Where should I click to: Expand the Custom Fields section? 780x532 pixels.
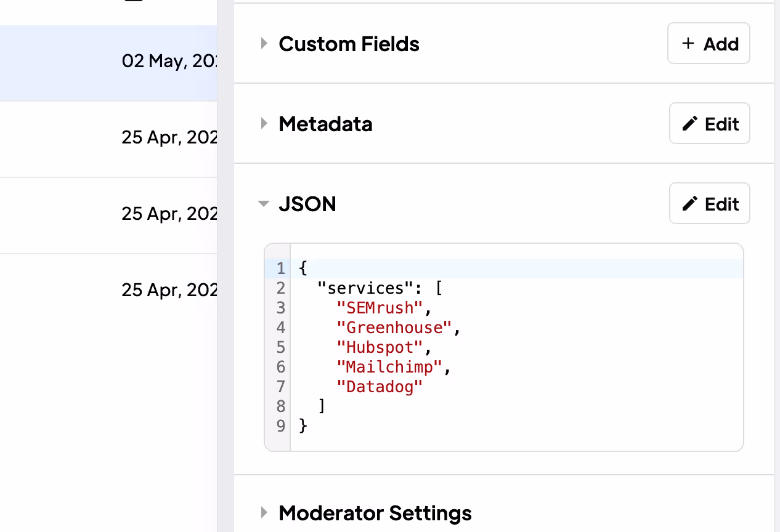(264, 44)
